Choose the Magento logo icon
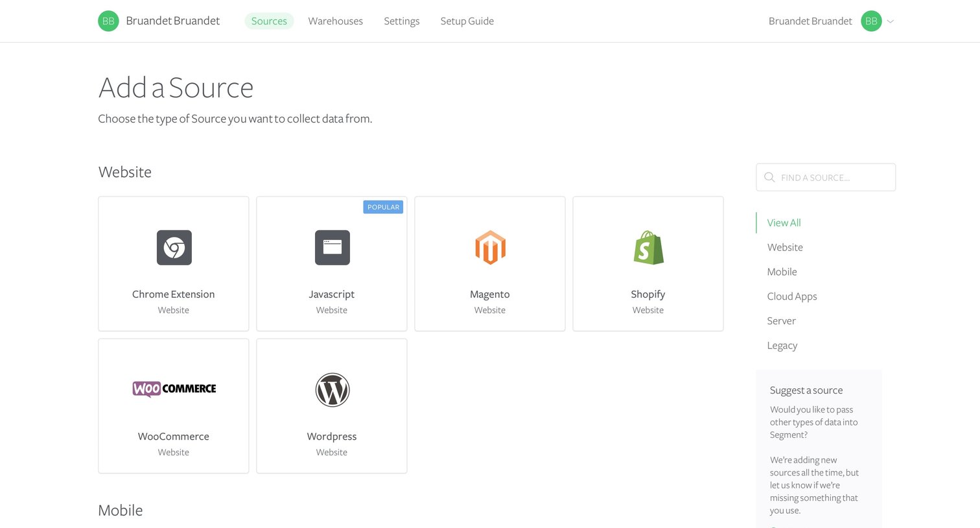 click(x=490, y=247)
